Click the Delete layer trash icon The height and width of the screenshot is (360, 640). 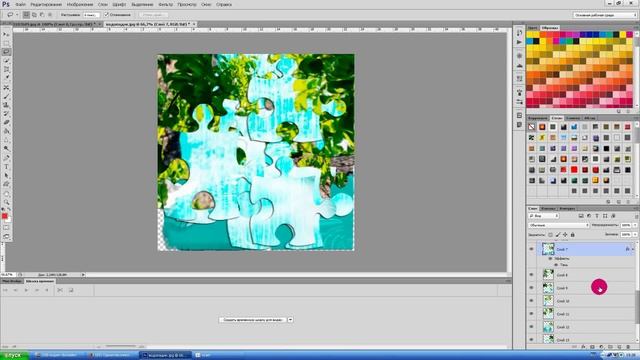click(628, 347)
